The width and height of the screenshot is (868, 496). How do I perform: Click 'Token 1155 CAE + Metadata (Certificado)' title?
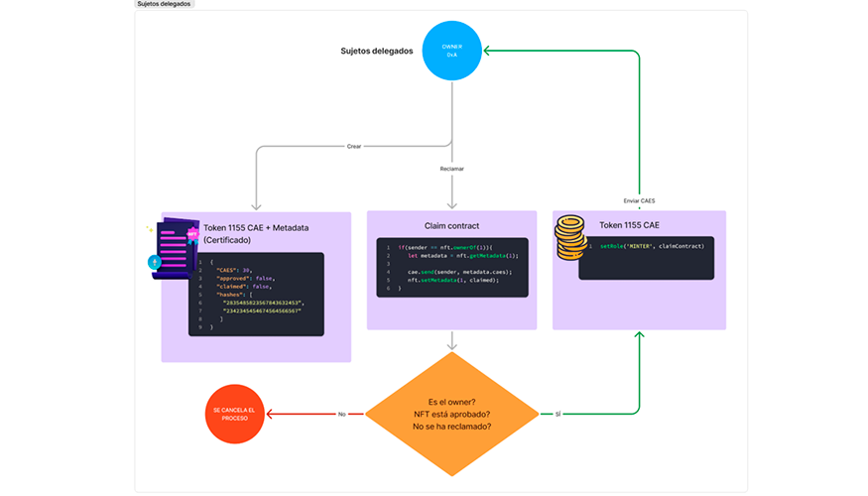(x=256, y=233)
